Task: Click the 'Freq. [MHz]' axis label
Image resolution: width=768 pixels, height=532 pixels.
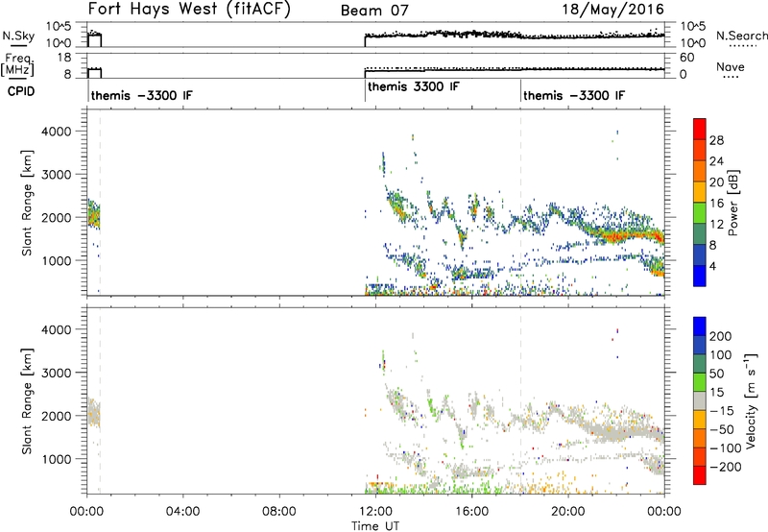Action: (x=19, y=65)
